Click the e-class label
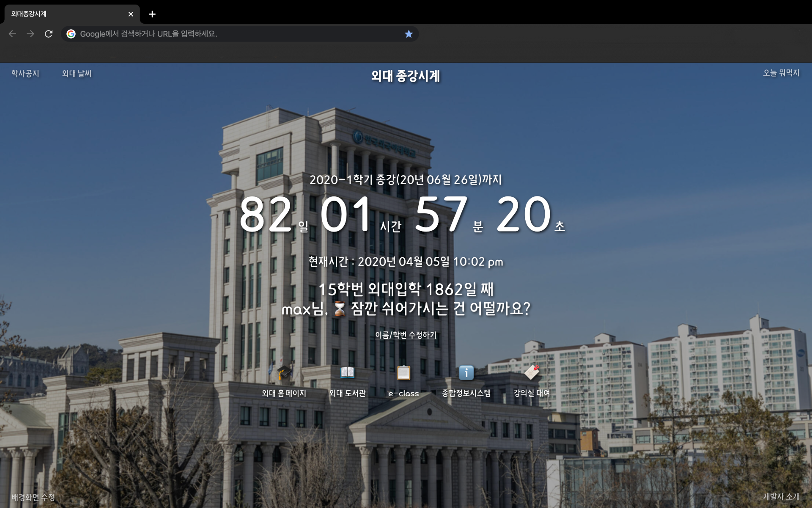812x508 pixels. point(403,394)
